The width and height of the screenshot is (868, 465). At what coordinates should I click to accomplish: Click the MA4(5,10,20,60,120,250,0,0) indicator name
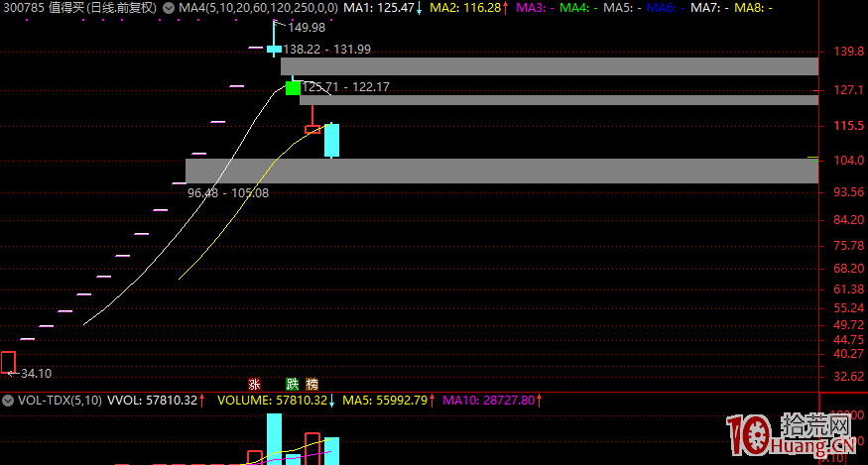(258, 8)
